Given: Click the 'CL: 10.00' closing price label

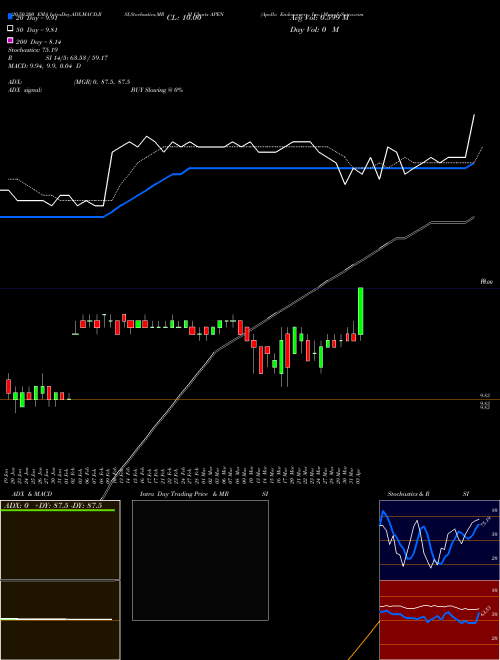Looking at the screenshot, I should pos(184,18).
